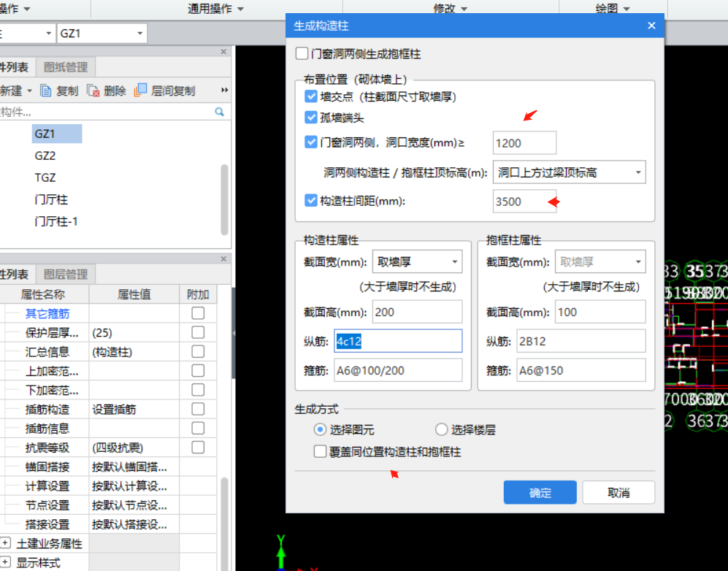This screenshot has height=571, width=728.
Task: Expand the 显示样式 group
Action: click(6, 562)
